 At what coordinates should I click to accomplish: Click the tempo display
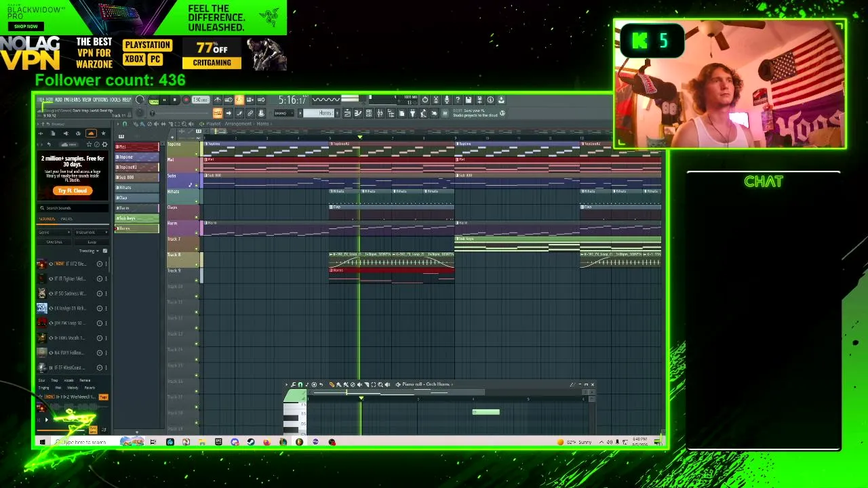coord(200,100)
